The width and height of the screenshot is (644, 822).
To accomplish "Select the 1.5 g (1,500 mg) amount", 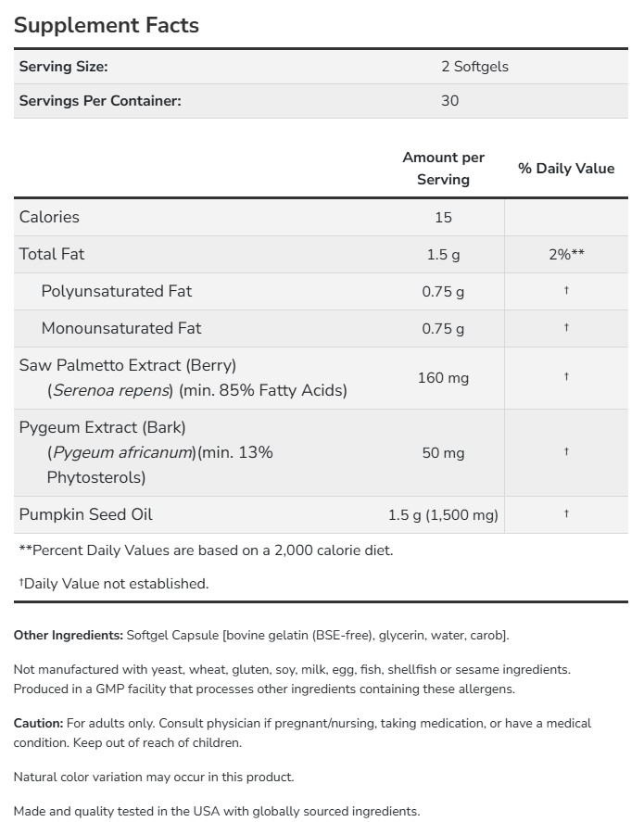I will pyautogui.click(x=443, y=514).
